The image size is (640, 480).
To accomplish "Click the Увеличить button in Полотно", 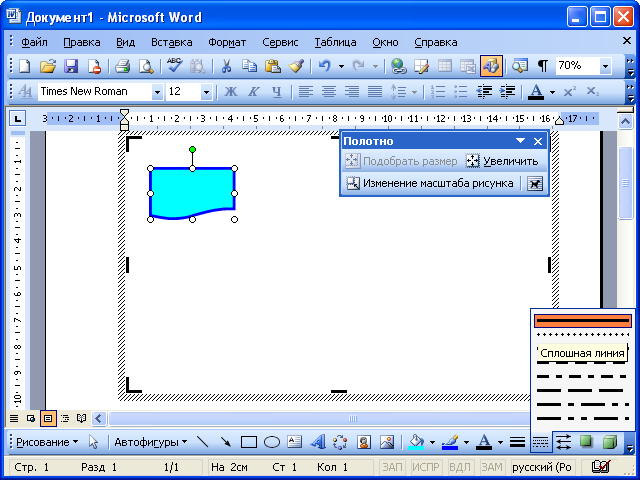I will point(502,161).
